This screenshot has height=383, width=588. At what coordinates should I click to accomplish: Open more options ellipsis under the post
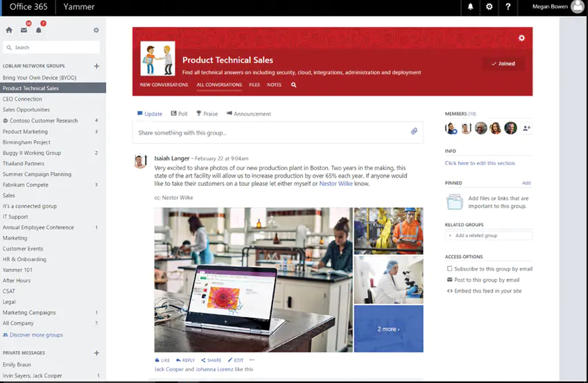click(252, 359)
